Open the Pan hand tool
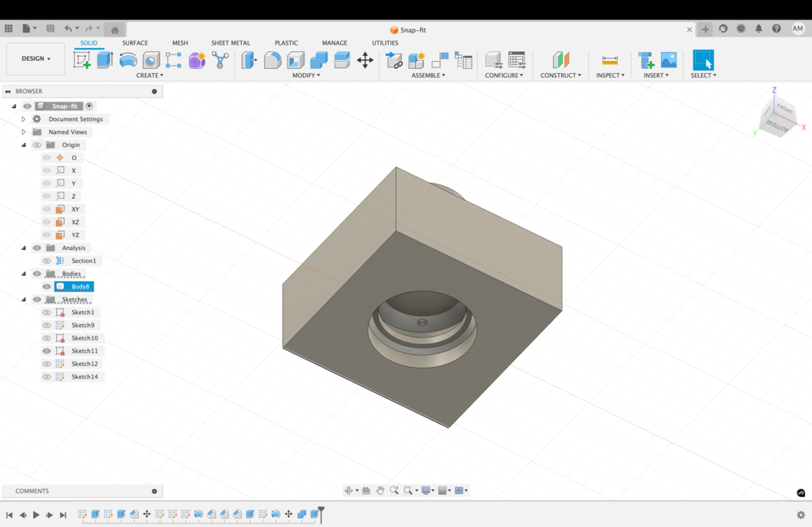 pos(380,490)
